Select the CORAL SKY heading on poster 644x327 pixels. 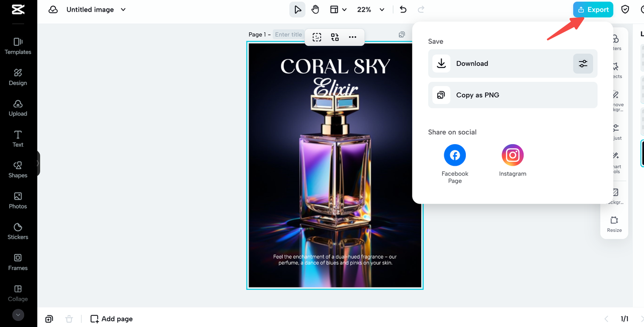pyautogui.click(x=335, y=67)
